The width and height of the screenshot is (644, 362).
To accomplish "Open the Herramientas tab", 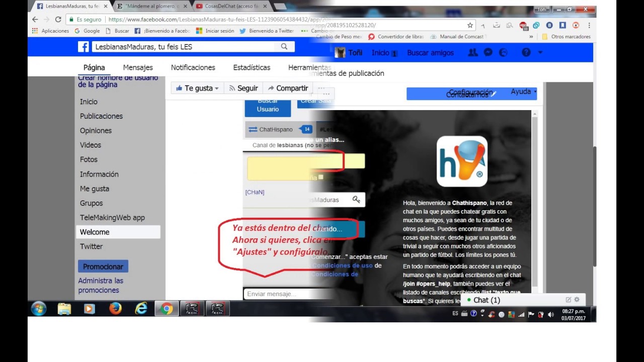I will (x=309, y=67).
